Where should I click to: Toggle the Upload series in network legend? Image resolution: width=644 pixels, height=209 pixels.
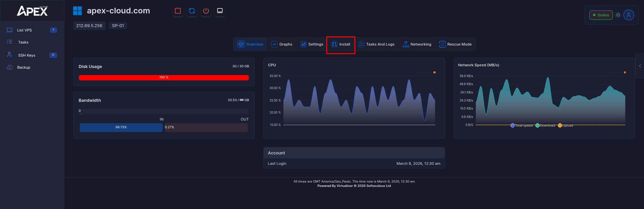pyautogui.click(x=566, y=126)
